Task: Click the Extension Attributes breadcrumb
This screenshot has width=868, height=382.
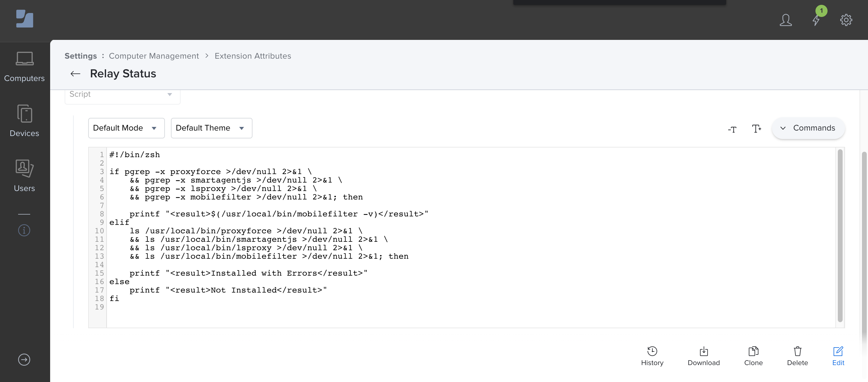Action: (x=253, y=56)
